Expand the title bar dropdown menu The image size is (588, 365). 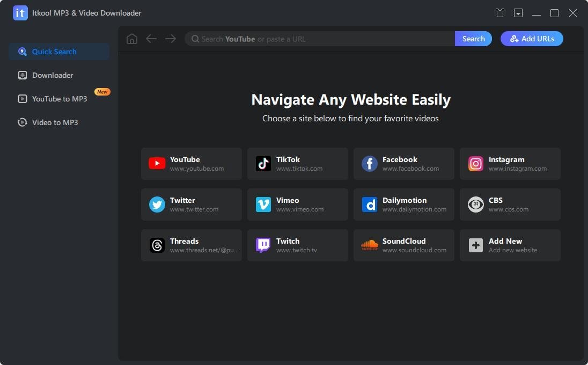(x=518, y=13)
